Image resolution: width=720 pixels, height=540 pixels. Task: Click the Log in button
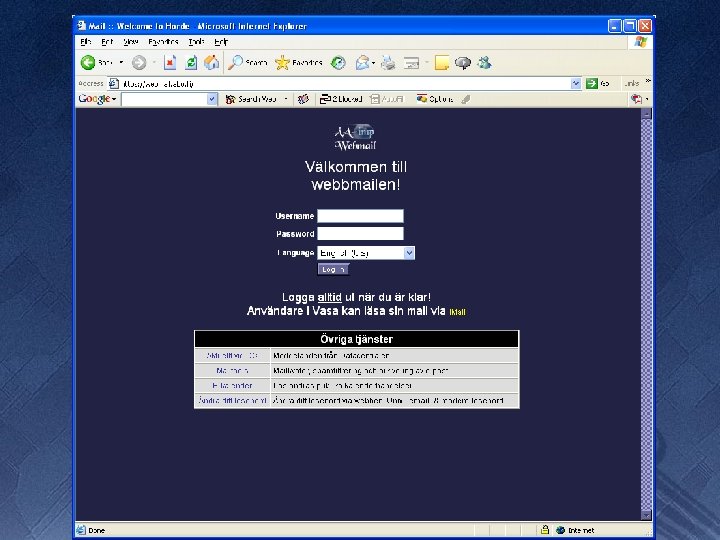click(x=333, y=270)
